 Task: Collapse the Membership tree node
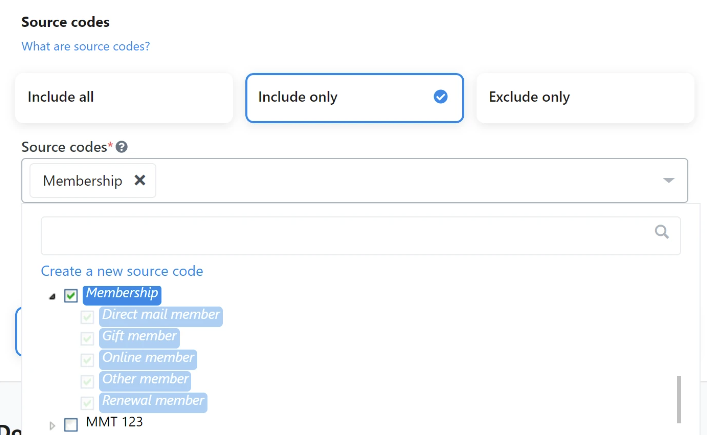click(x=52, y=296)
